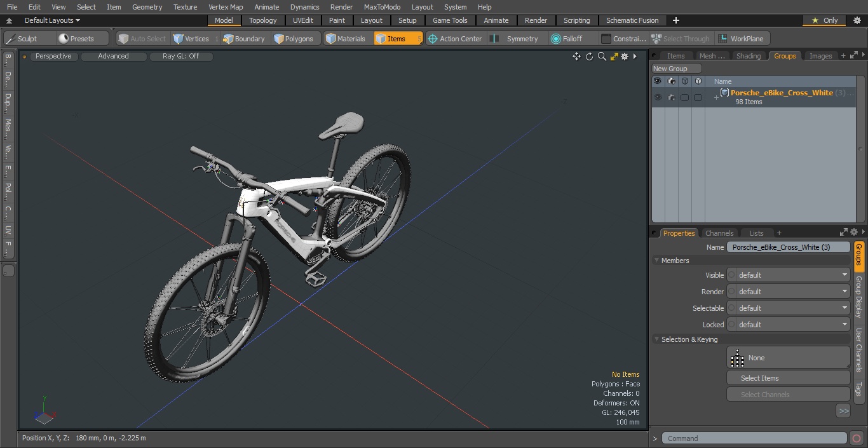
Task: Open the Selectable default dropdown
Action: pyautogui.click(x=793, y=308)
